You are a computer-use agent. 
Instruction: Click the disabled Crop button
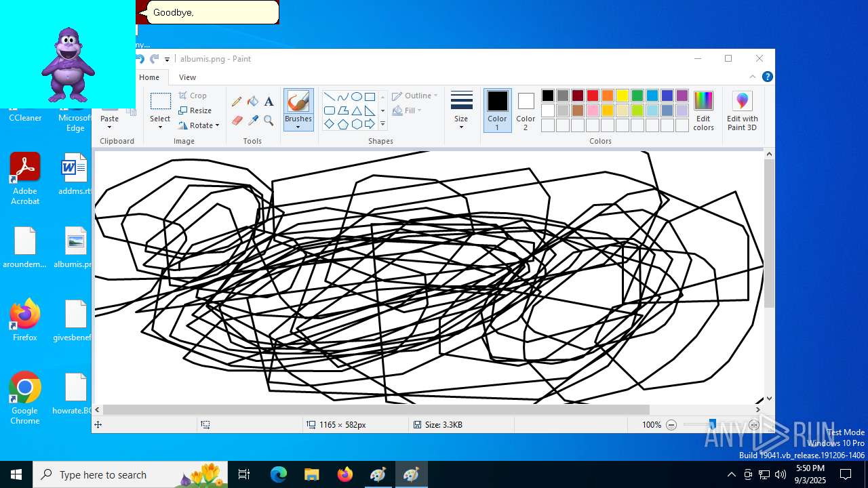tap(193, 96)
